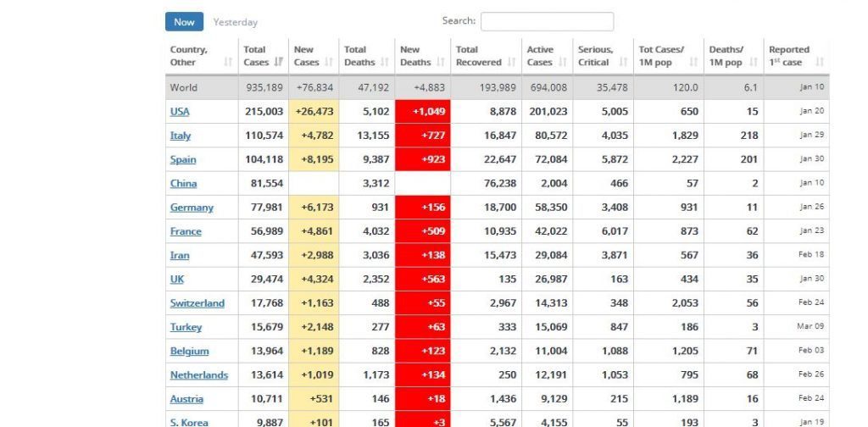Sort by Total Deaths column header
Viewport: 868px width, 427px height.
coord(366,56)
